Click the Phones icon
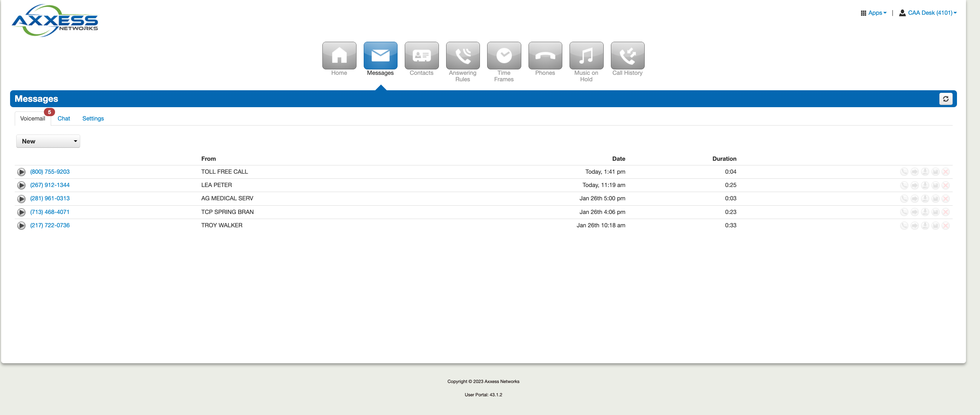This screenshot has height=415, width=980. [545, 56]
